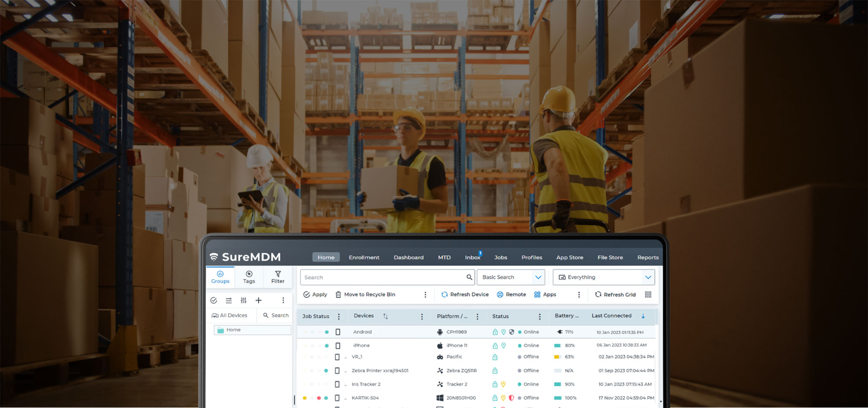Click Move to Recycle Bin
This screenshot has width=868, height=408.
365,295
